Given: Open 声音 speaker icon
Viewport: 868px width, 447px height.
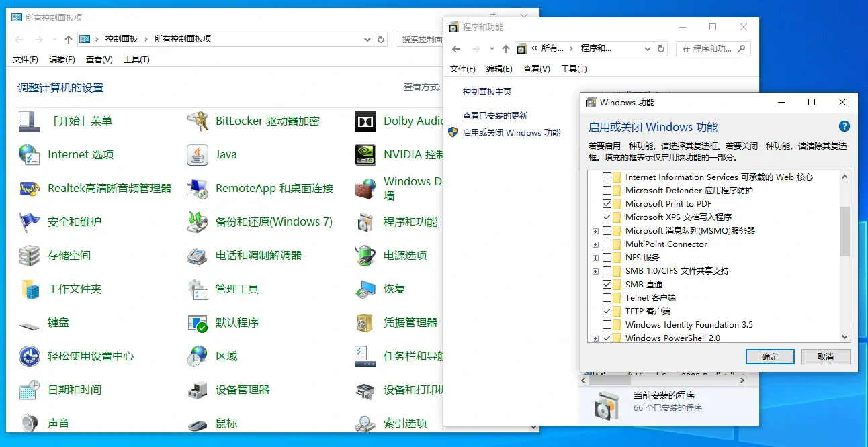Looking at the screenshot, I should point(30,423).
